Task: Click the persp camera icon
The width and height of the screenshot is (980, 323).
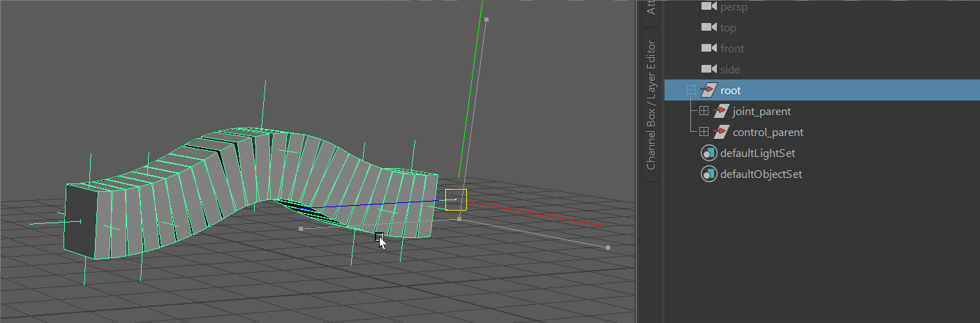Action: [709, 6]
